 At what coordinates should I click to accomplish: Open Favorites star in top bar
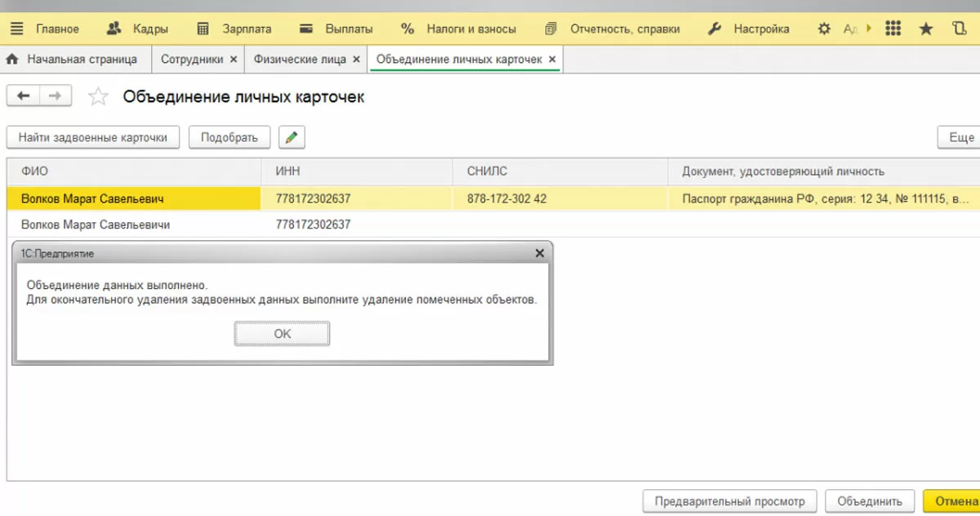pos(926,29)
